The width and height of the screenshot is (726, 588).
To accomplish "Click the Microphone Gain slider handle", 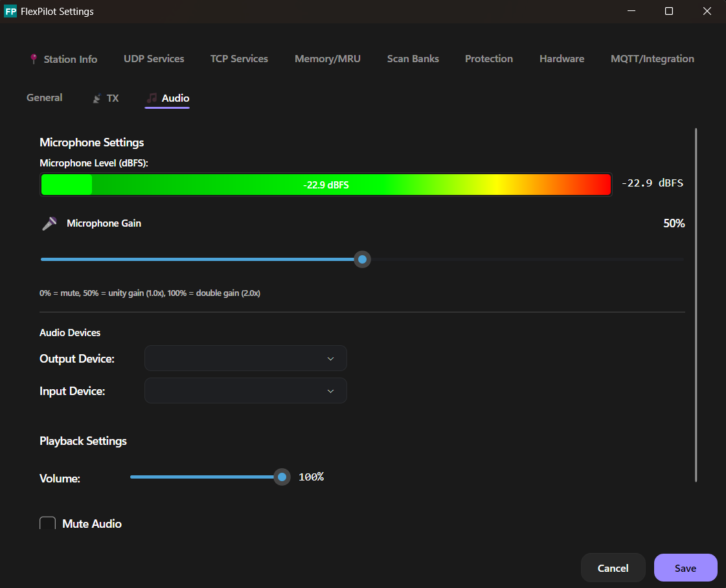I will tap(363, 260).
